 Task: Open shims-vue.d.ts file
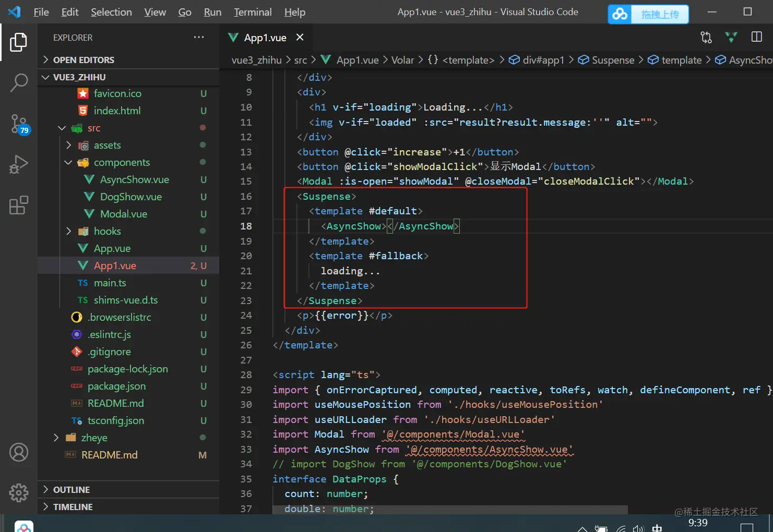point(128,300)
